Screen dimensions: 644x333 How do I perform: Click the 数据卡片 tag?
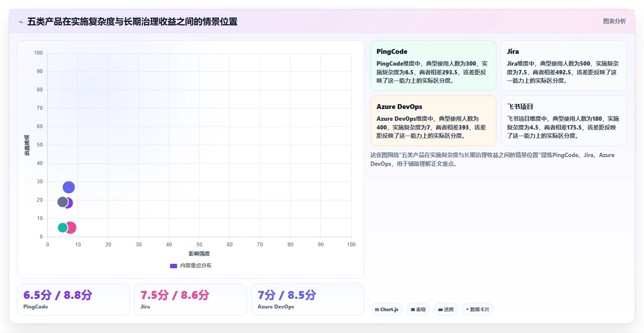pyautogui.click(x=477, y=309)
